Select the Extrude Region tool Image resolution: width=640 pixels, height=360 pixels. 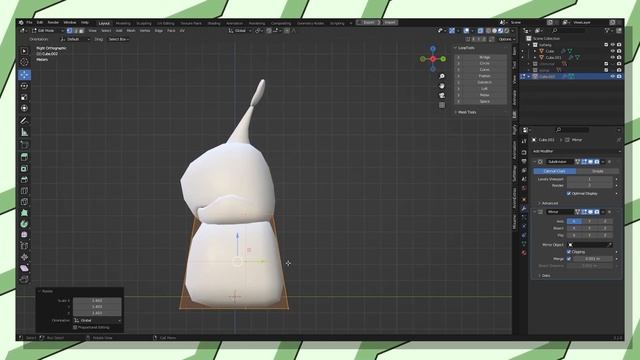click(x=24, y=157)
